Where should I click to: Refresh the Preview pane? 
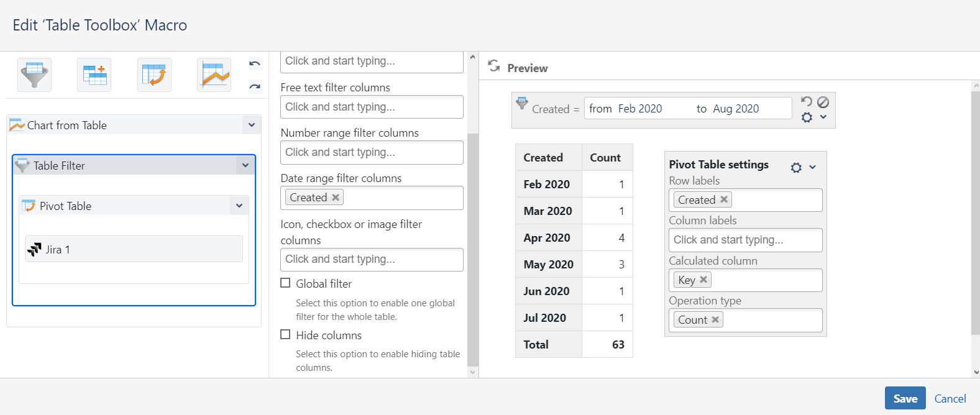point(494,66)
